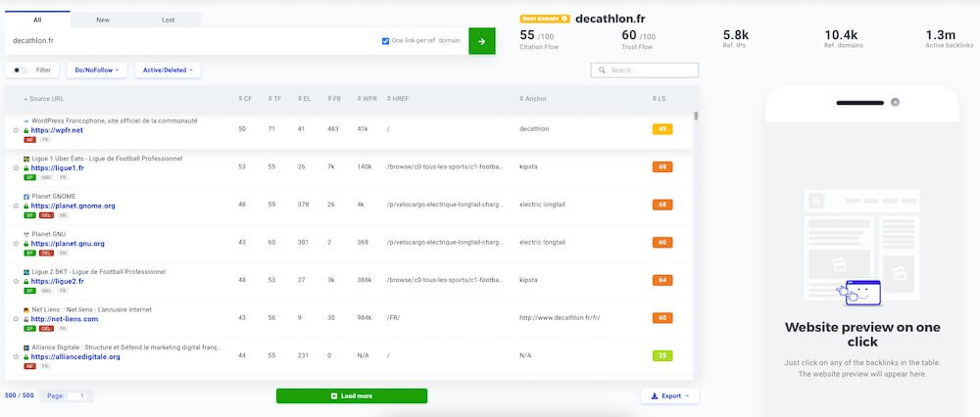This screenshot has width=980, height=417.
Task: Star the net-liens.com backlink row
Action: (17, 319)
